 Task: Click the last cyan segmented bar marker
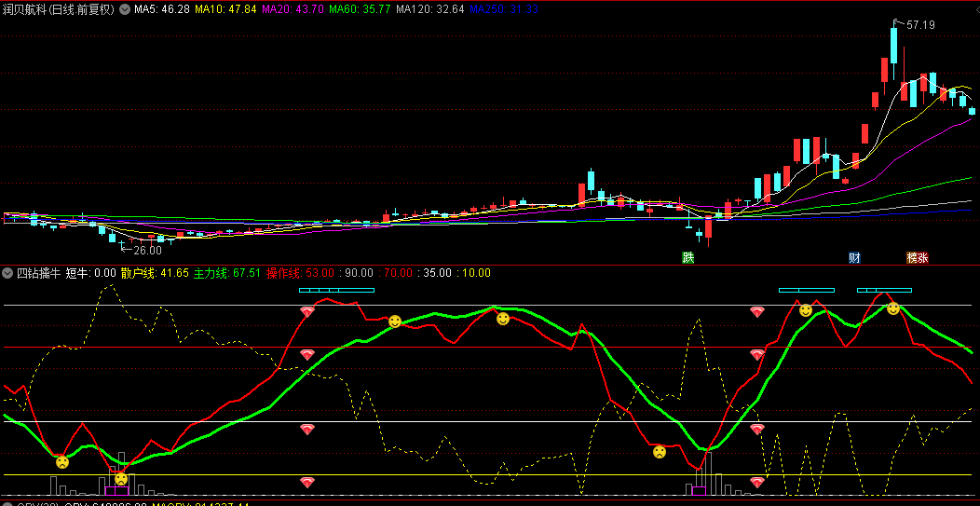884,290
